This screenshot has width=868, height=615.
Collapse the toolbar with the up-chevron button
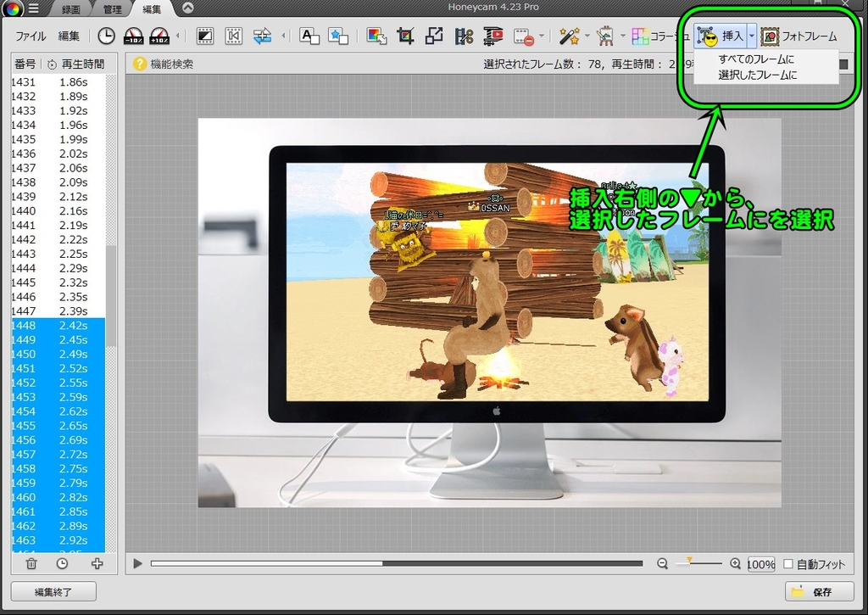coord(187,8)
